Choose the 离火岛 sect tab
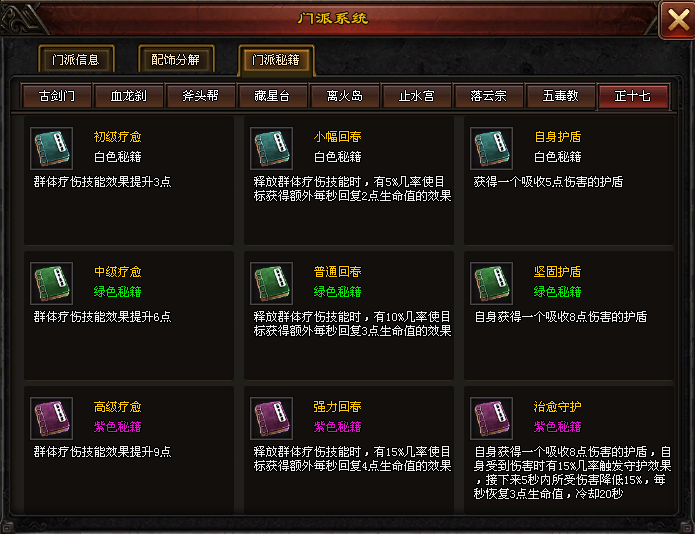 pos(345,96)
